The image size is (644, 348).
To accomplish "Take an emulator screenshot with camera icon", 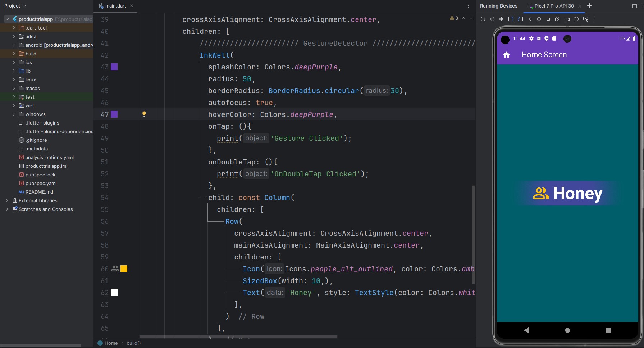I will coord(557,19).
